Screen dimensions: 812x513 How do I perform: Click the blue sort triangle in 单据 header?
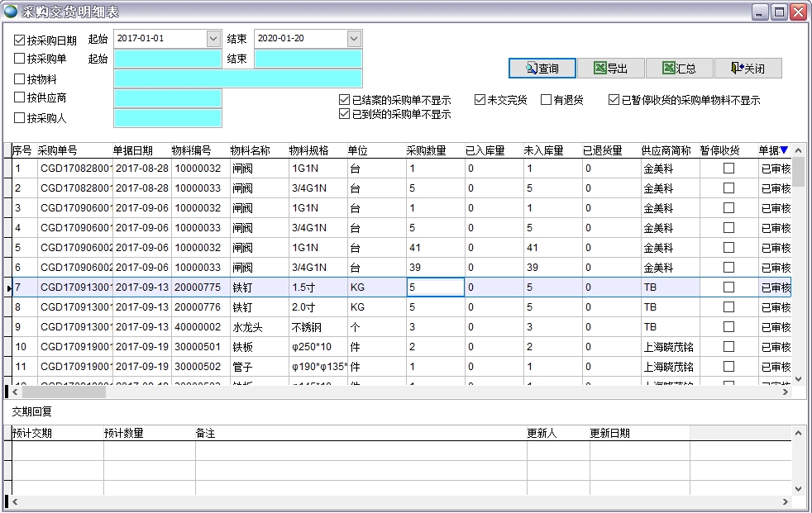coord(784,150)
